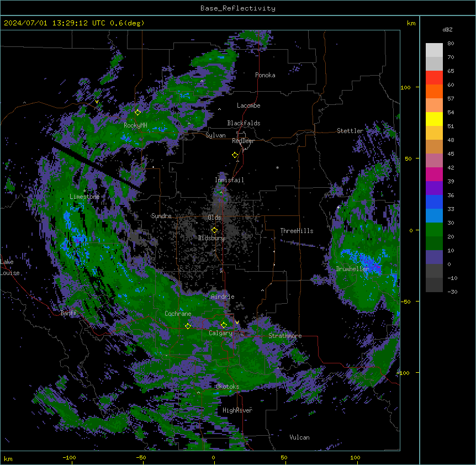The height and width of the screenshot is (465, 476).
Task: Click the Ponoka city label
Action: click(x=265, y=75)
